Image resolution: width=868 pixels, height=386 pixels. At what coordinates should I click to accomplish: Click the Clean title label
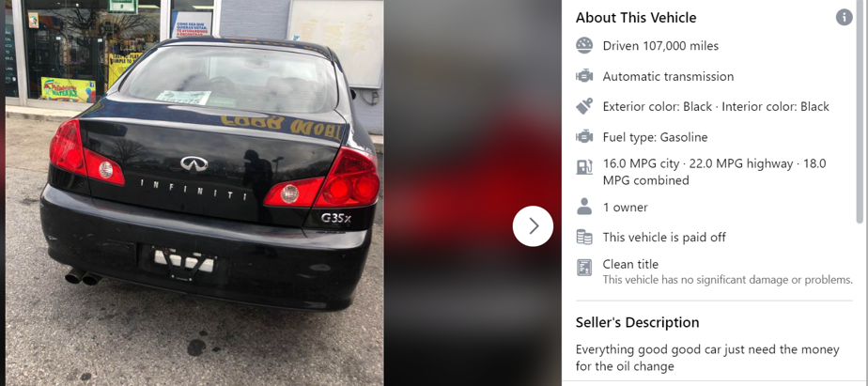(x=630, y=264)
